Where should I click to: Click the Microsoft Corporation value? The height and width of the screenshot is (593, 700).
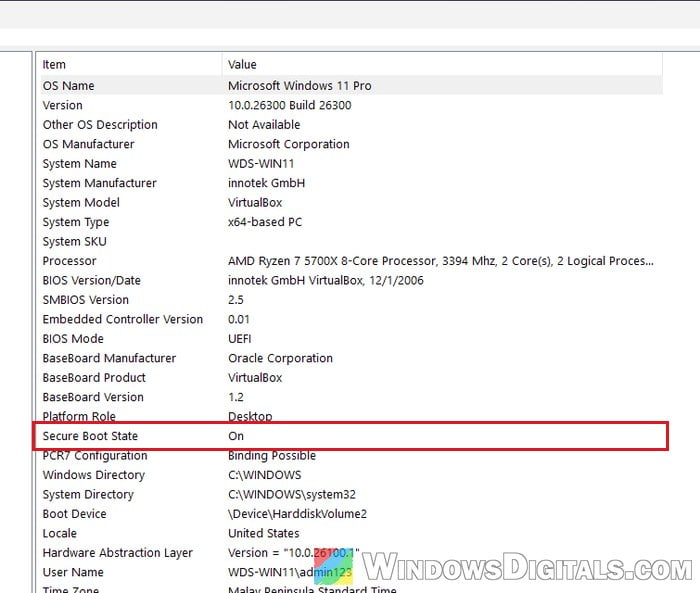289,144
